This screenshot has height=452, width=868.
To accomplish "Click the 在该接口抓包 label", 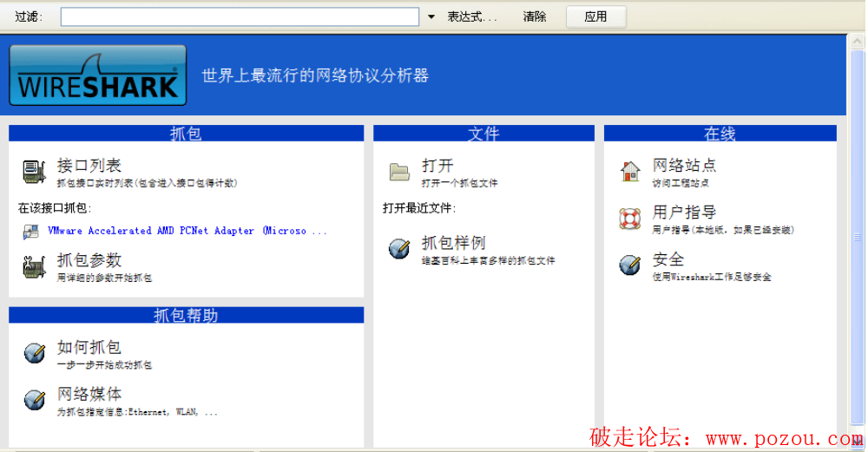I will point(55,208).
